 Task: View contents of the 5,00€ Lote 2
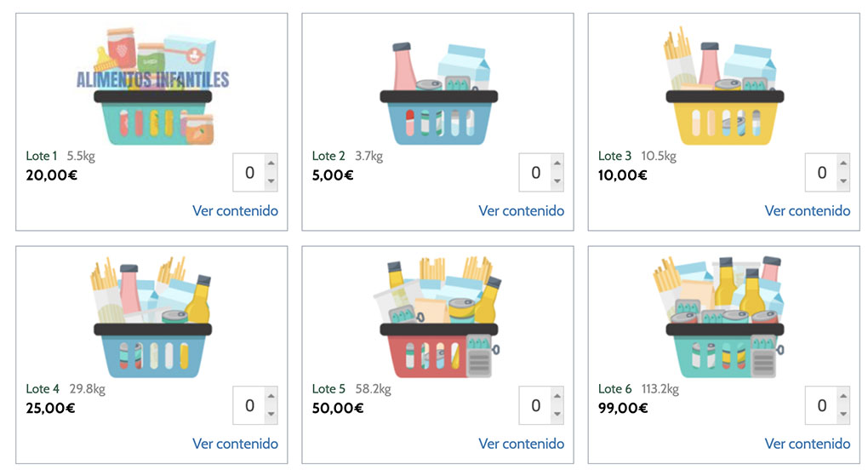(x=521, y=210)
